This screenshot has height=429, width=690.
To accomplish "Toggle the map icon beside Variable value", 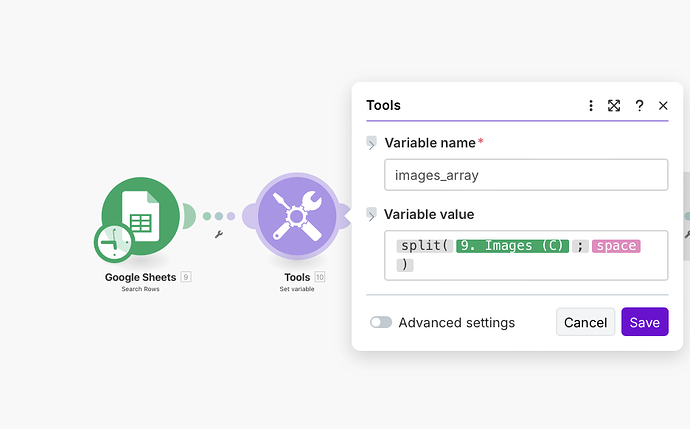I will click(372, 214).
